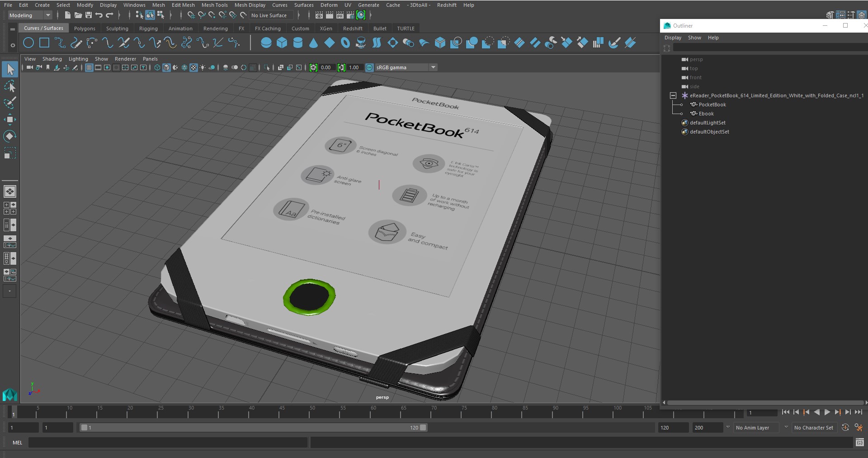
Task: Click the four-view layout icon
Action: (10, 208)
